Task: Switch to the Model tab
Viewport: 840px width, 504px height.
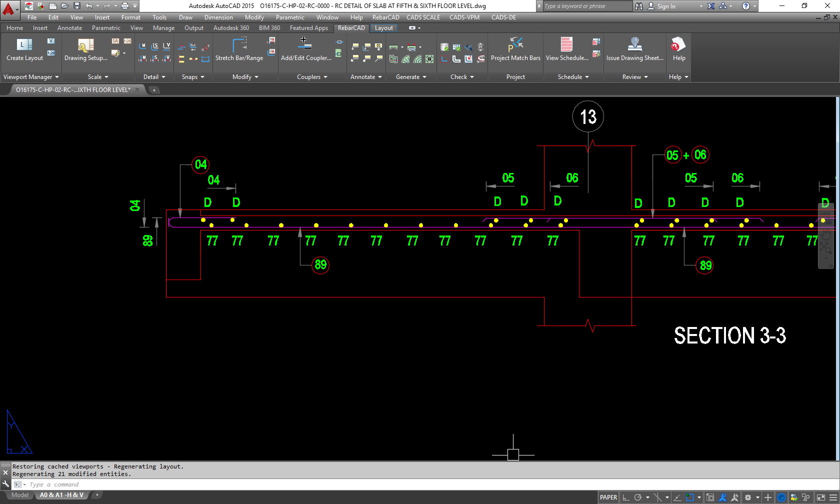Action: 19,495
